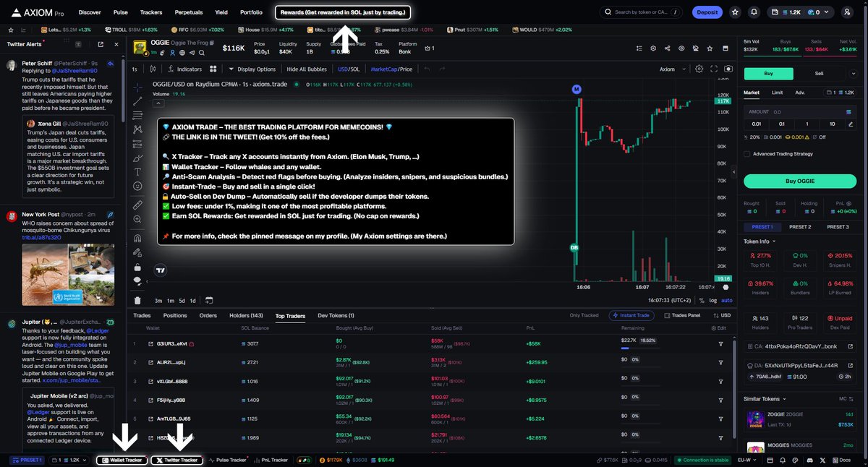Toggle visibility eye icon in token header
The height and width of the screenshot is (467, 868).
681,48
